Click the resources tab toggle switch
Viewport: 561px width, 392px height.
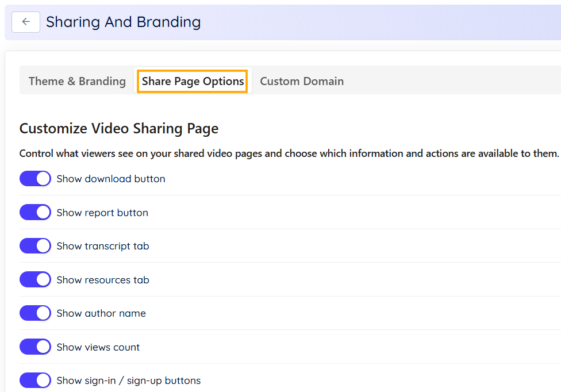point(35,279)
